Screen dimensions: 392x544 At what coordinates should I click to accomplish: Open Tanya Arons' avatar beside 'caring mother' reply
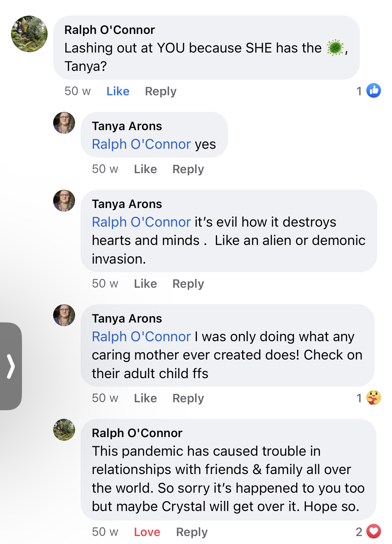(x=64, y=315)
